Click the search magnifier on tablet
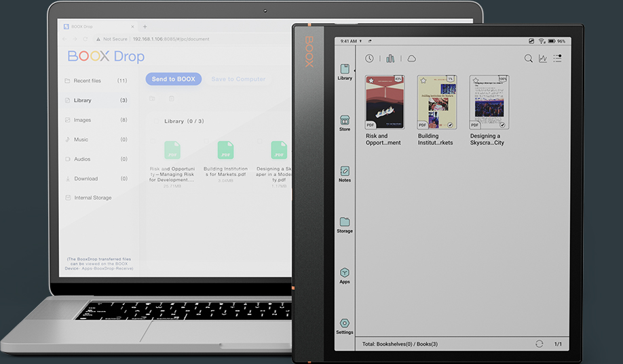Screen dimensions: 623x364 pos(528,59)
